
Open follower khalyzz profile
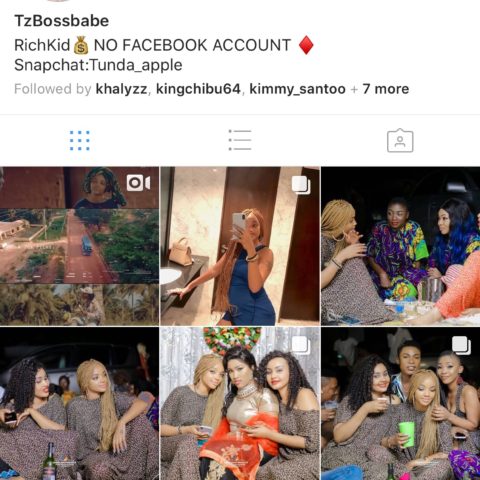pyautogui.click(x=121, y=89)
